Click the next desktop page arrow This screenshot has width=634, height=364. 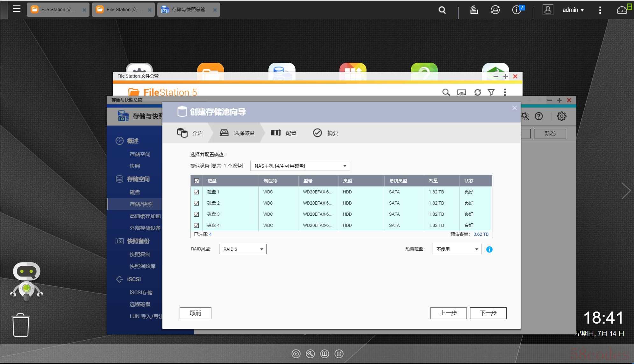pyautogui.click(x=626, y=191)
